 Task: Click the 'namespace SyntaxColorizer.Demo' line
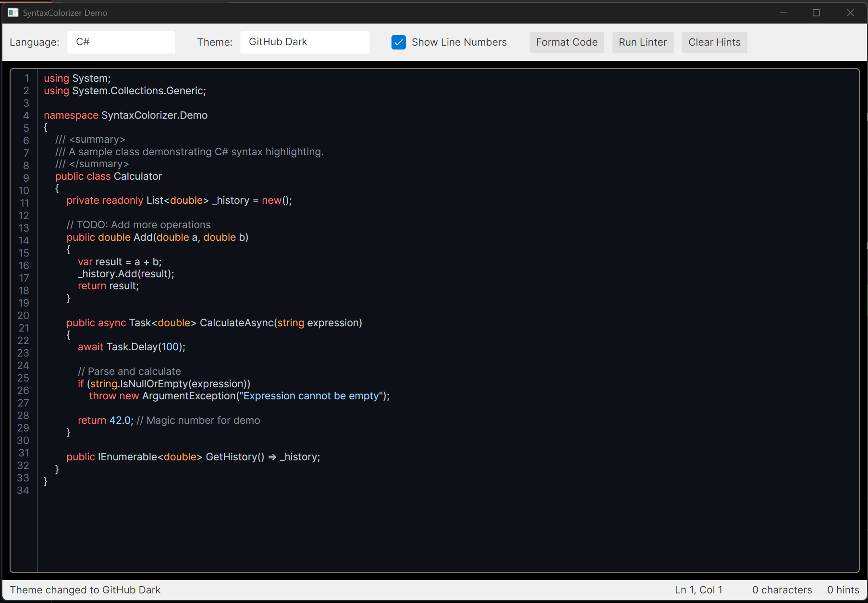[x=126, y=115]
